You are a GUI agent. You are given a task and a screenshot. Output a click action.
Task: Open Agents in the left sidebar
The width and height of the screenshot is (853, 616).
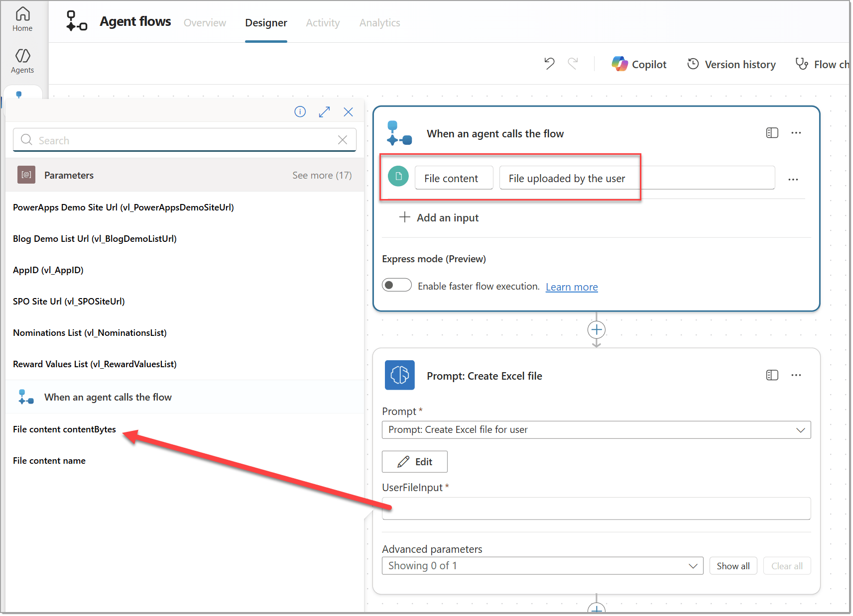pyautogui.click(x=22, y=61)
